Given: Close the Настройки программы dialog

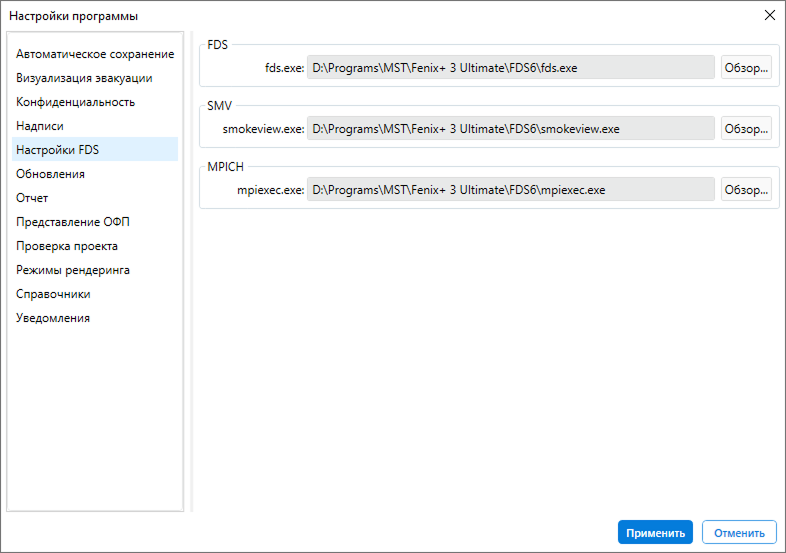Looking at the screenshot, I should coord(770,15).
